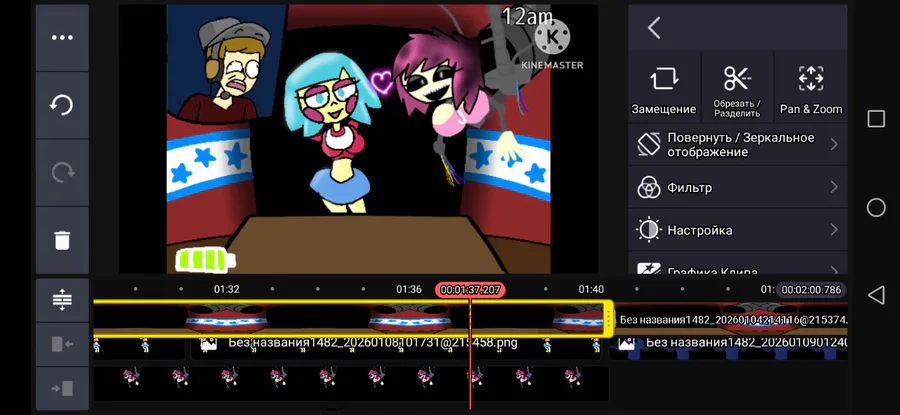Open the Графика Клипа row
The image size is (900, 415).
point(738,263)
